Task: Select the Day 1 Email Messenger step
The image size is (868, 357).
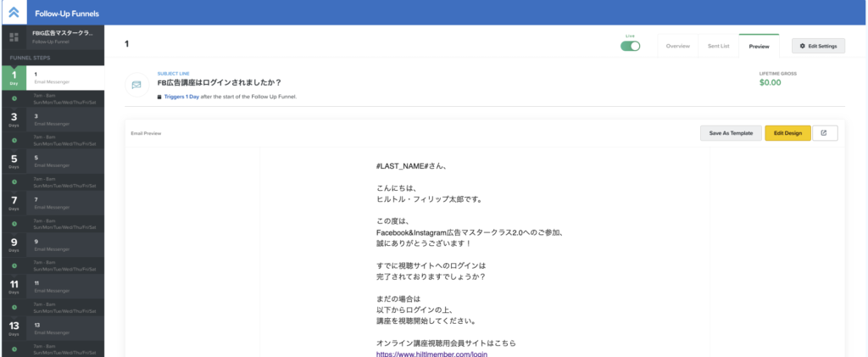Action: [x=53, y=77]
